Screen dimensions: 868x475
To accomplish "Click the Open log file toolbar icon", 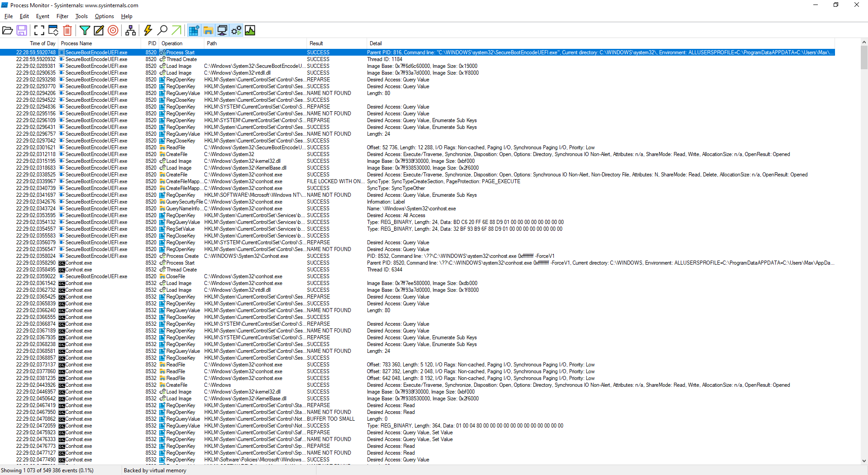I will [7, 30].
